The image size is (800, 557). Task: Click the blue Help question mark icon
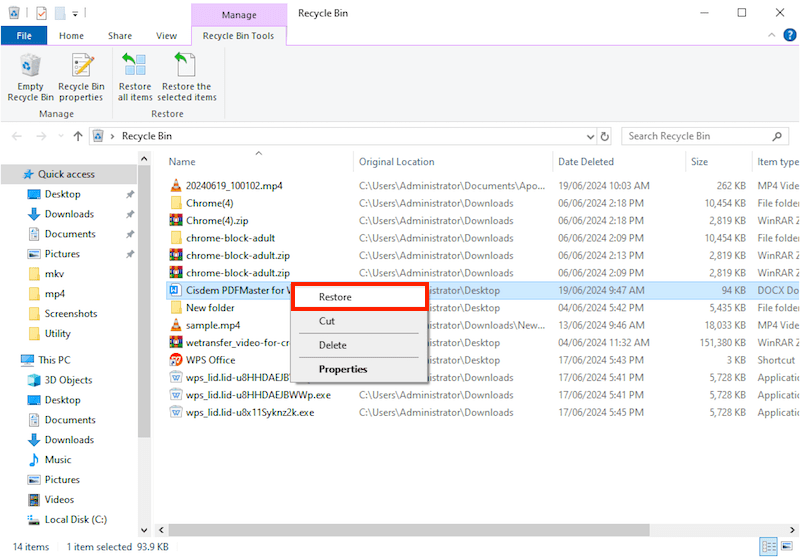pyautogui.click(x=789, y=35)
